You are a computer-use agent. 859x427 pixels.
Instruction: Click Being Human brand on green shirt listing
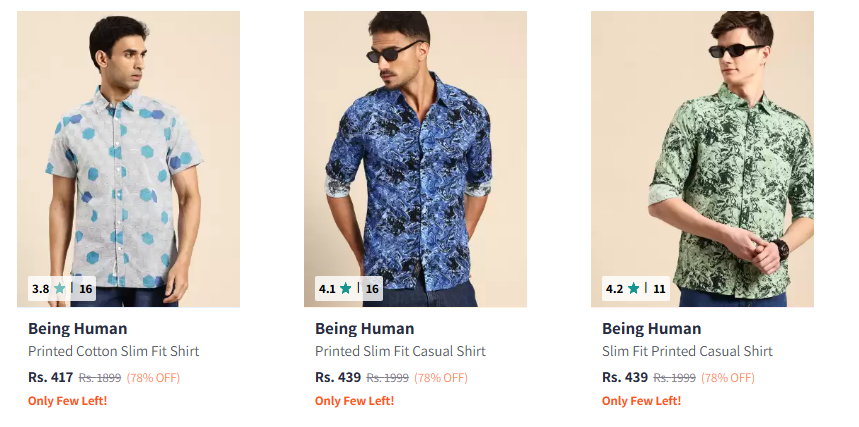click(651, 328)
